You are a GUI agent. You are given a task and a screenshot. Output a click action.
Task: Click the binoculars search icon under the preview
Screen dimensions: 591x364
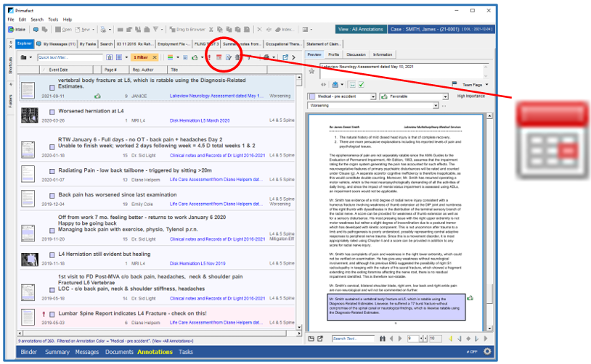(382, 339)
